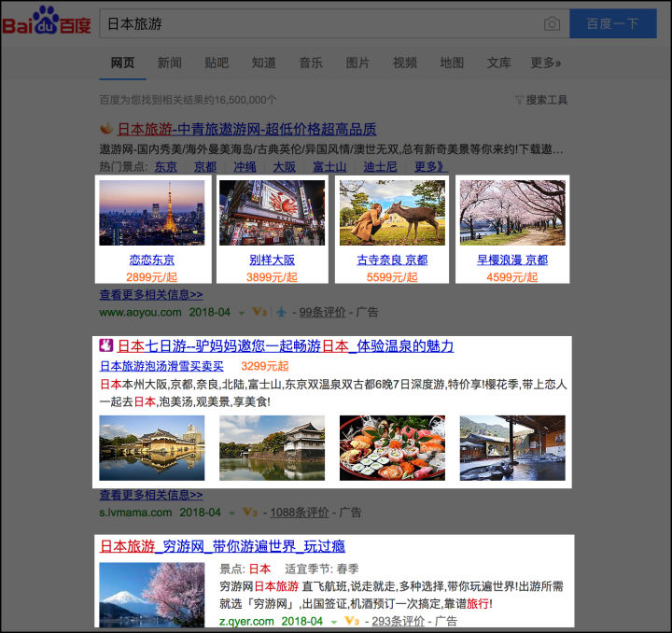This screenshot has width=672, height=633.
Task: Switch to the 地图 tab
Action: pos(452,63)
